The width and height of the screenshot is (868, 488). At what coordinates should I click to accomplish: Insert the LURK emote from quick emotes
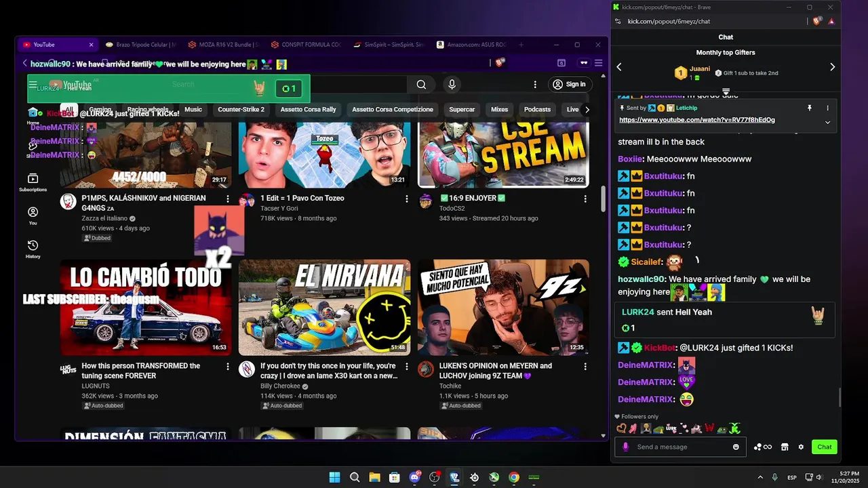(x=671, y=428)
